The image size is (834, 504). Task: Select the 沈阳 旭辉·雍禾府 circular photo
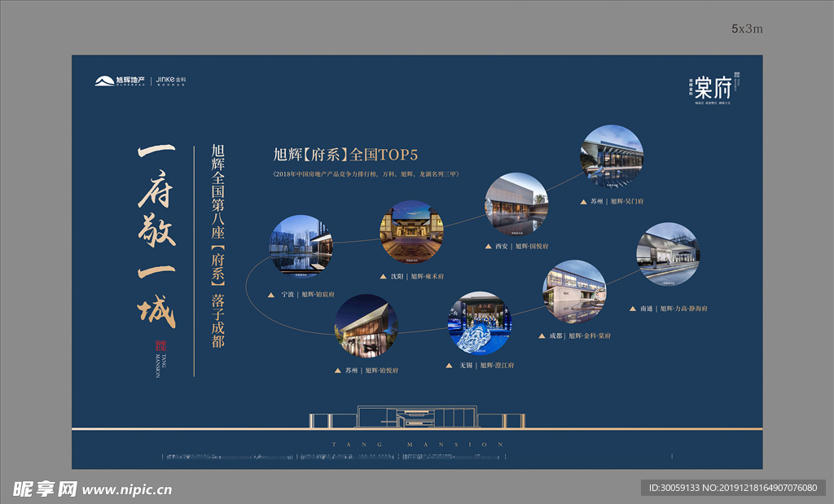click(x=411, y=232)
